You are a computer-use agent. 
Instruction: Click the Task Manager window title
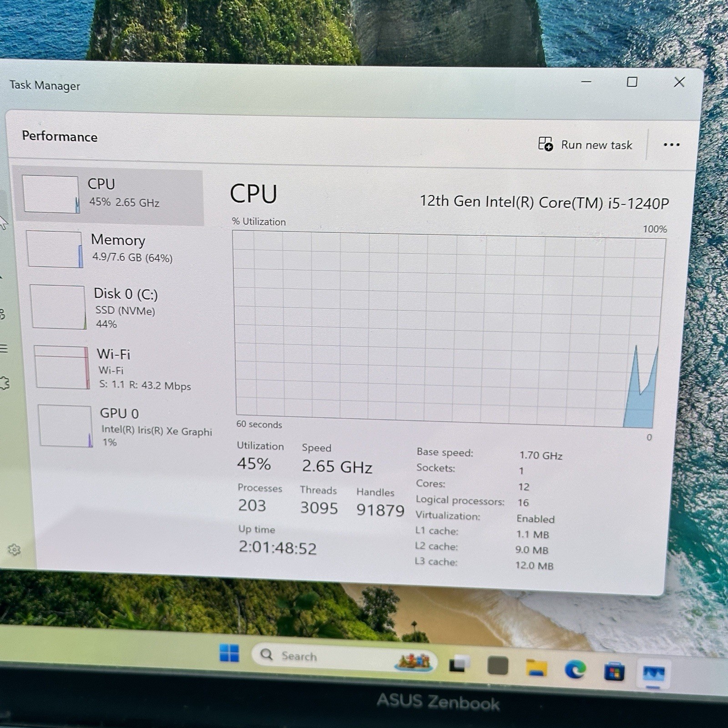click(x=45, y=86)
